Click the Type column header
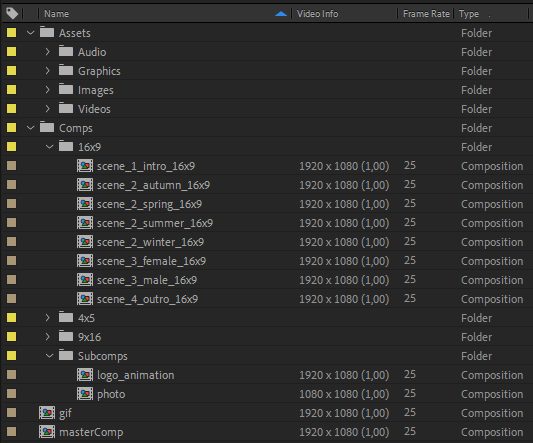This screenshot has width=533, height=443. [469, 14]
